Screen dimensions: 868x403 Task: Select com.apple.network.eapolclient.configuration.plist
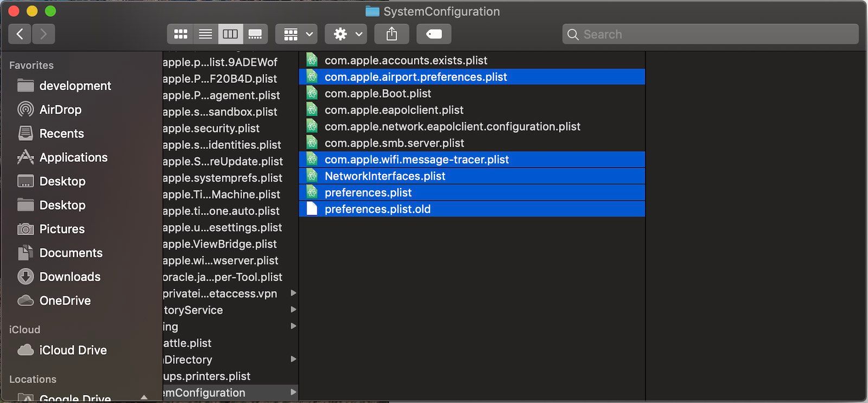(472, 127)
